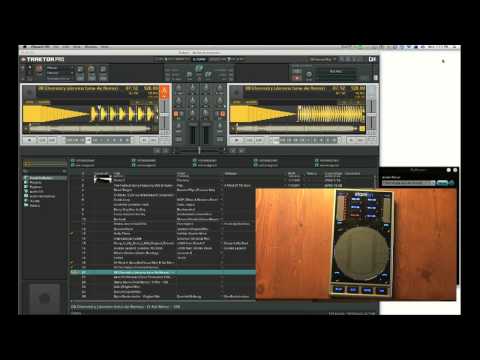Image resolution: width=480 pixels, height=360 pixels.
Task: Jump within Deck A track overview stripe
Action: (x=90, y=128)
